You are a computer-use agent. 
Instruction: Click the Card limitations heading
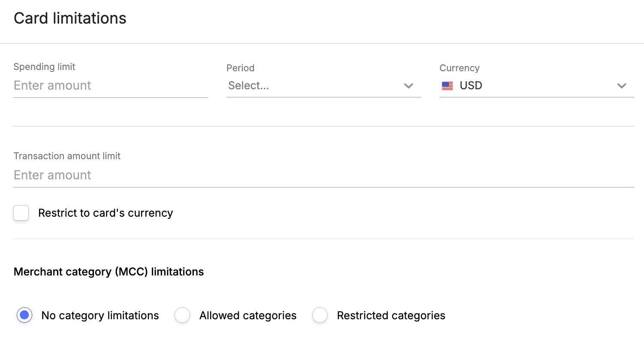coord(70,18)
